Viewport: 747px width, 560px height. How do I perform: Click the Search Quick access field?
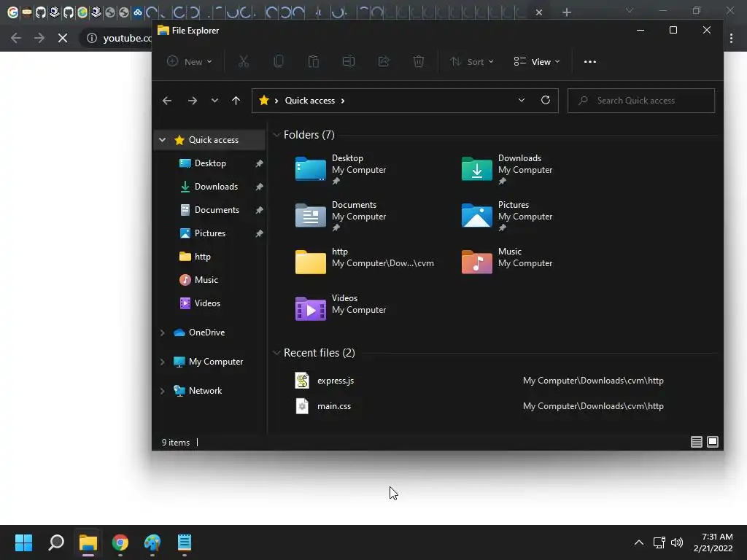tap(640, 101)
